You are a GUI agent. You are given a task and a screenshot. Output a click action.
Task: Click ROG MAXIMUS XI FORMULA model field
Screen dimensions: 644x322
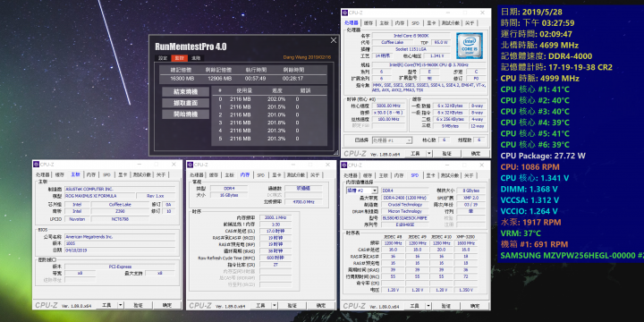click(x=99, y=196)
